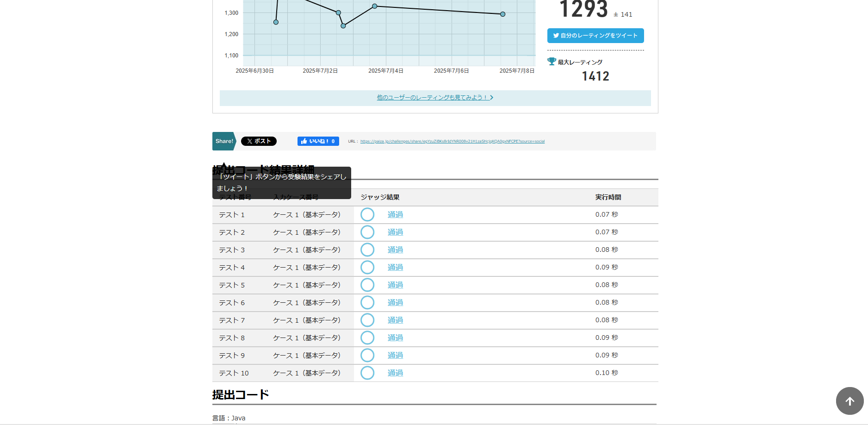Click the trophy icon beside max rating

click(x=552, y=62)
